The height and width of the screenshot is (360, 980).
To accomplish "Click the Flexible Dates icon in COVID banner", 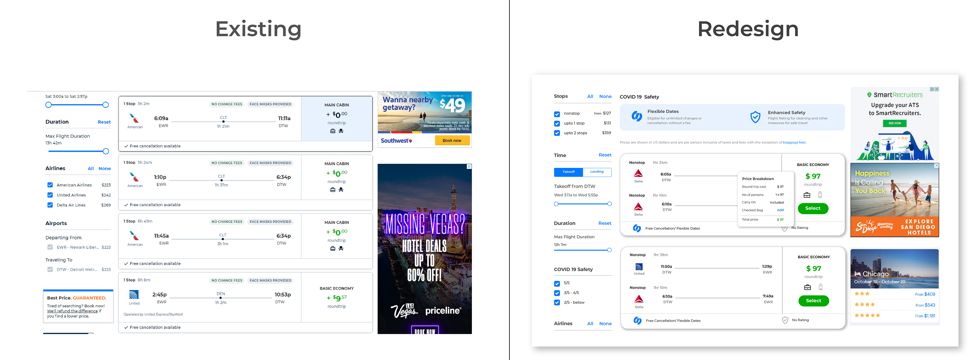I will 636,116.
